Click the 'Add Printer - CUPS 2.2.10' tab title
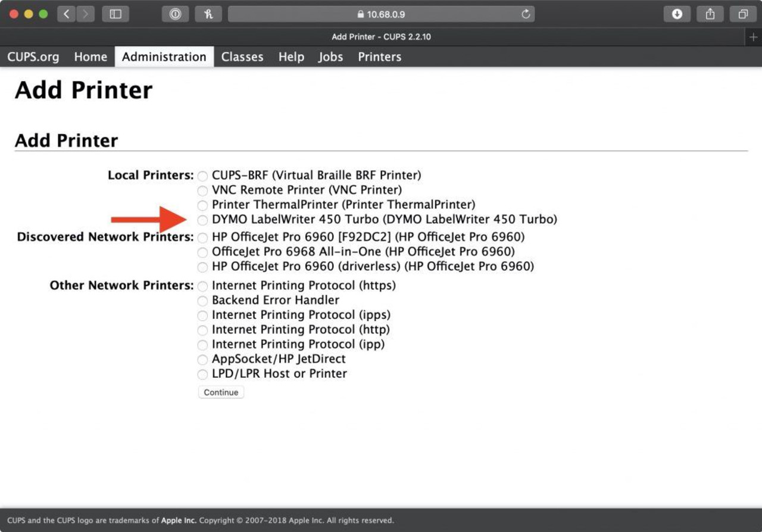The height and width of the screenshot is (532, 762). [x=381, y=37]
